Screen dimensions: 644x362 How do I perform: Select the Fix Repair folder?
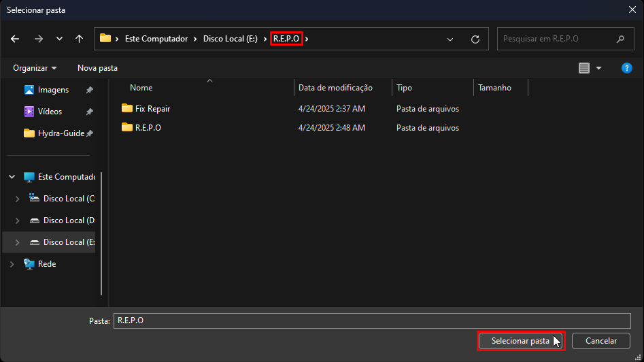[x=152, y=109]
